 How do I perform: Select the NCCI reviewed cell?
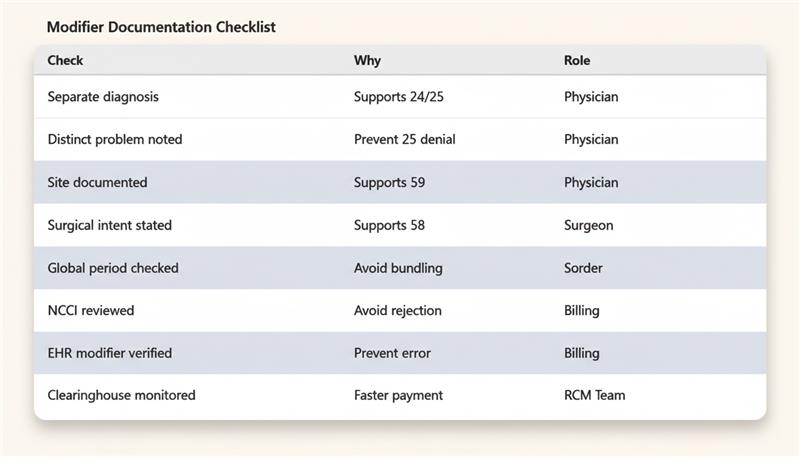pyautogui.click(x=91, y=310)
